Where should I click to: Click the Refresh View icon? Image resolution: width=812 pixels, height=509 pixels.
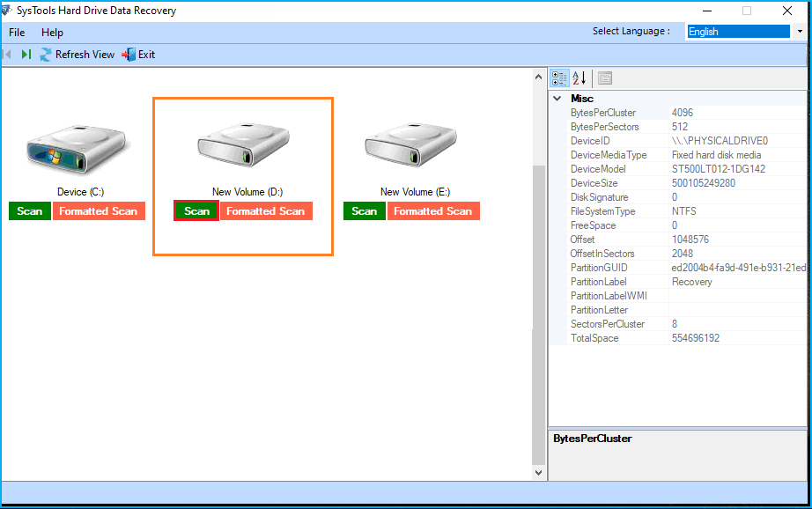[x=46, y=55]
